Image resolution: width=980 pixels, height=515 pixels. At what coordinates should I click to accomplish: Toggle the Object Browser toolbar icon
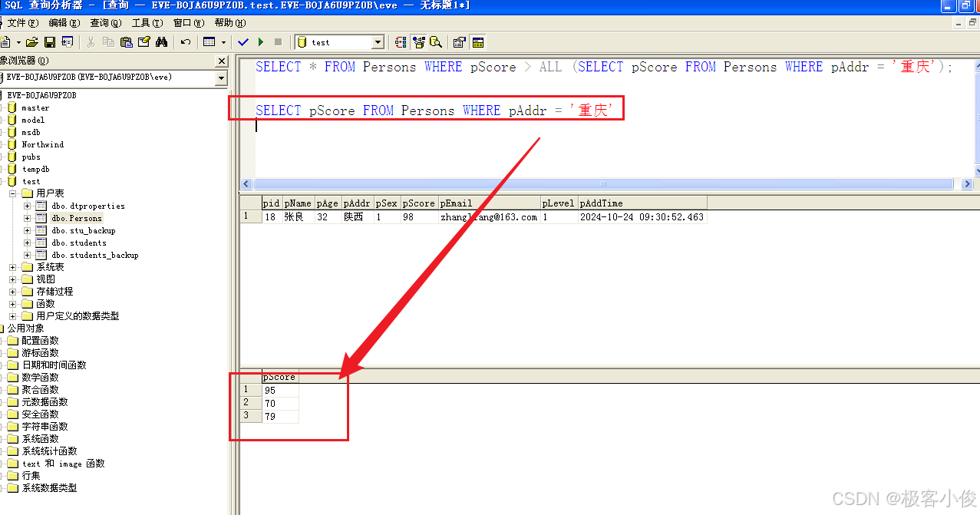point(418,42)
